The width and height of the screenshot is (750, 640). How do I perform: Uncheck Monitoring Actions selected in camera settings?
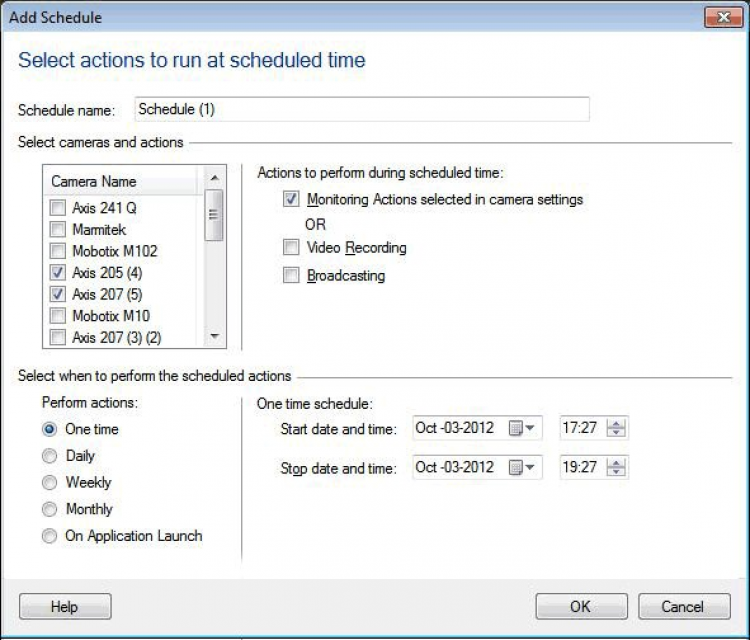click(291, 199)
